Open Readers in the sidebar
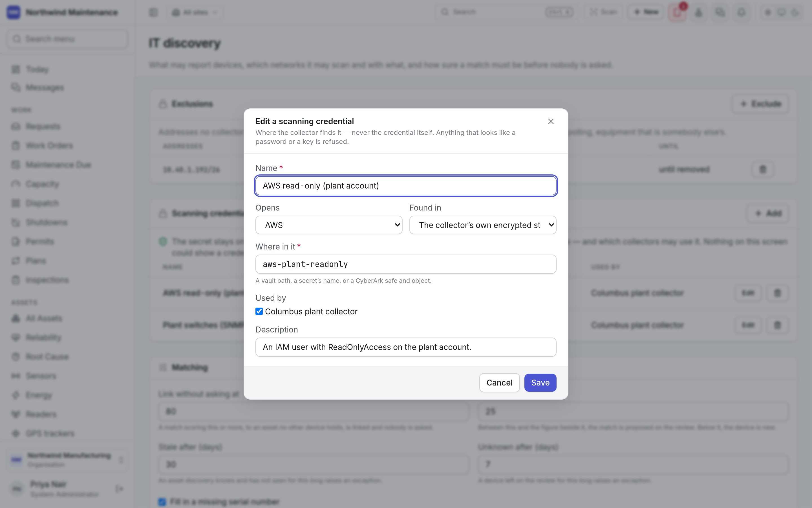The width and height of the screenshot is (812, 508). tap(67, 414)
